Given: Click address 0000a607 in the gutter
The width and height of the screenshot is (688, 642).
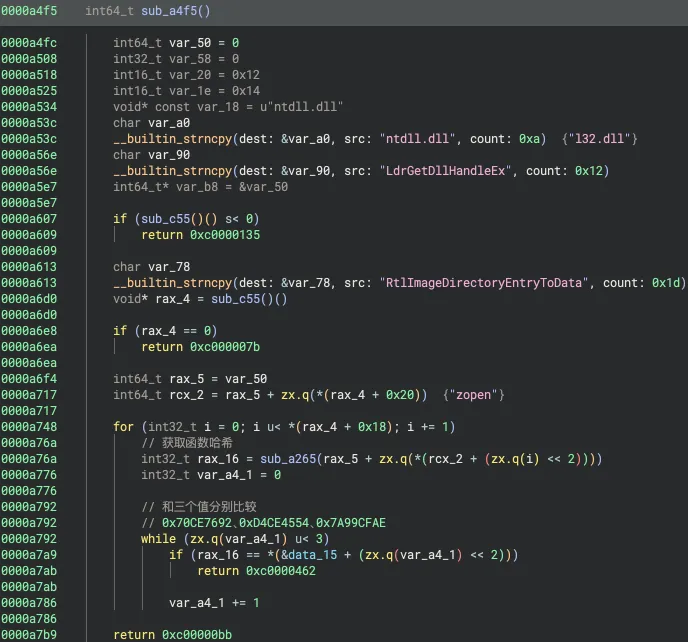Looking at the screenshot, I should click(x=29, y=219).
